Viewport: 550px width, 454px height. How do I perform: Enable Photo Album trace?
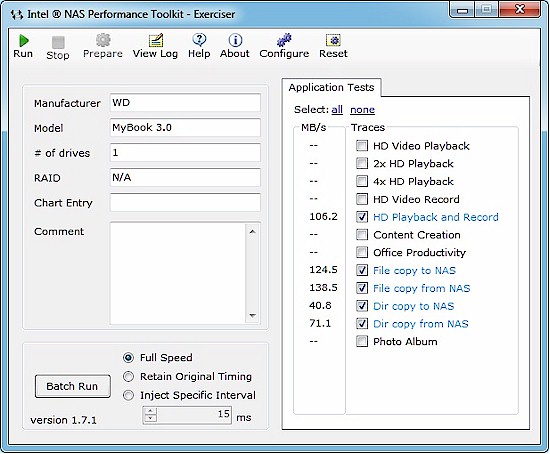362,341
